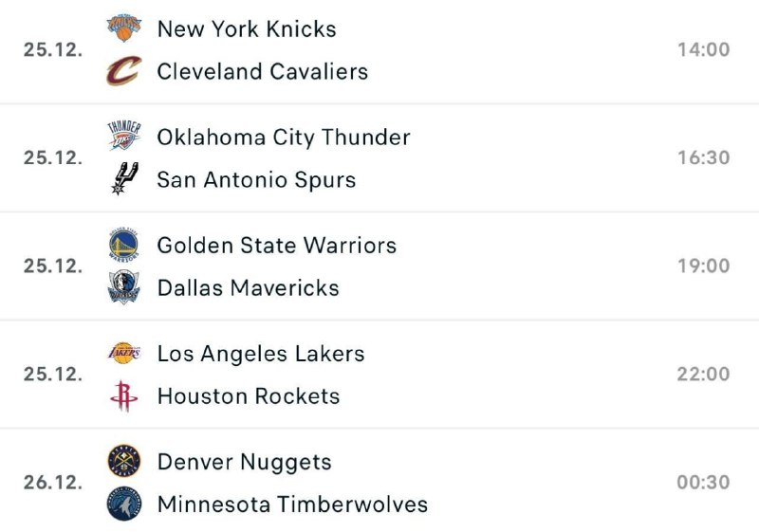Click the 26.12. date of Nuggets game
Viewport: 759px width, 532px height.
pyautogui.click(x=53, y=482)
